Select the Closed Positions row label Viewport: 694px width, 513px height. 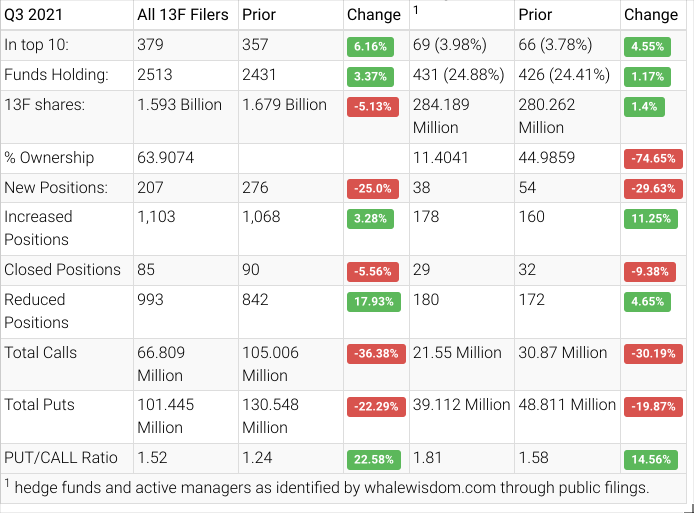pyautogui.click(x=62, y=270)
